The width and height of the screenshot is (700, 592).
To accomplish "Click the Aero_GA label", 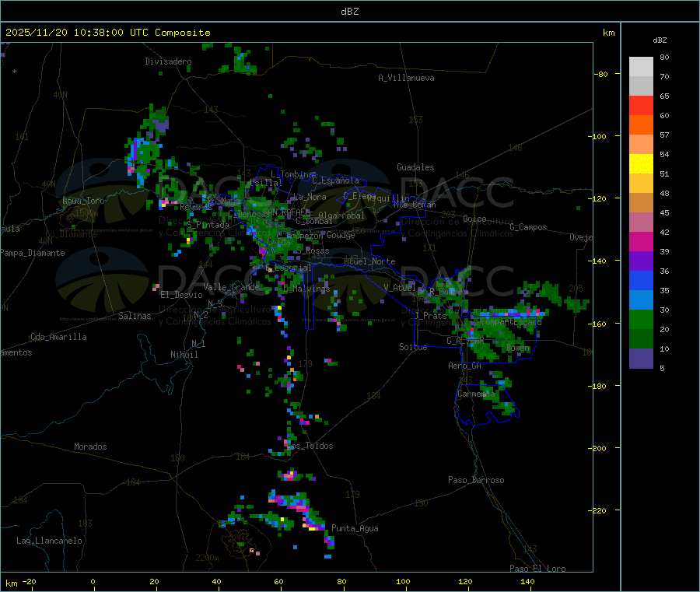I will click(x=465, y=366).
